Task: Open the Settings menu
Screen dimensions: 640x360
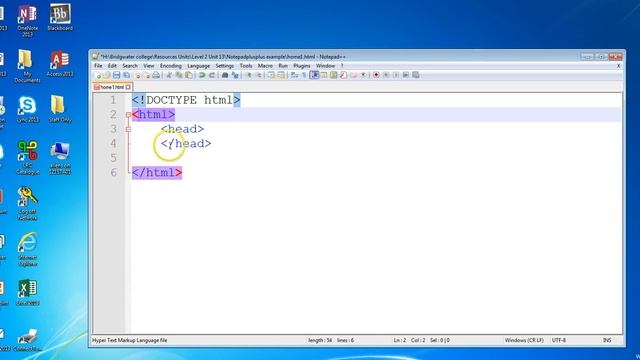Action: 224,66
